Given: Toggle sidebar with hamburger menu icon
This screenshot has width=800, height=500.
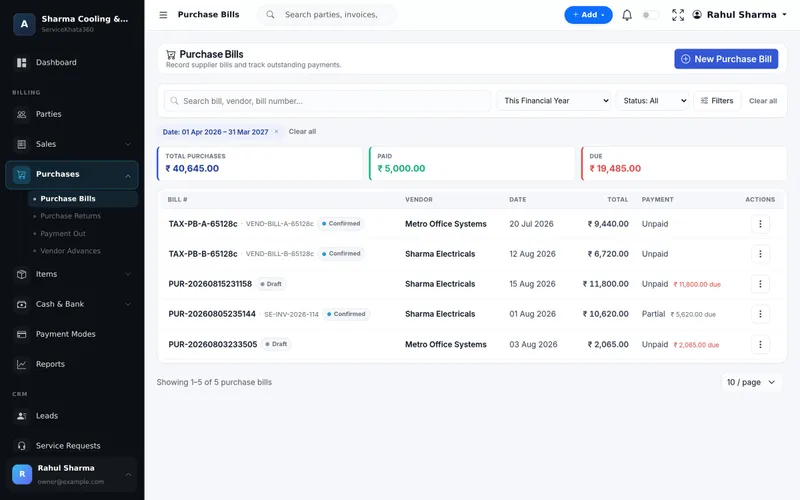Looking at the screenshot, I should [163, 15].
